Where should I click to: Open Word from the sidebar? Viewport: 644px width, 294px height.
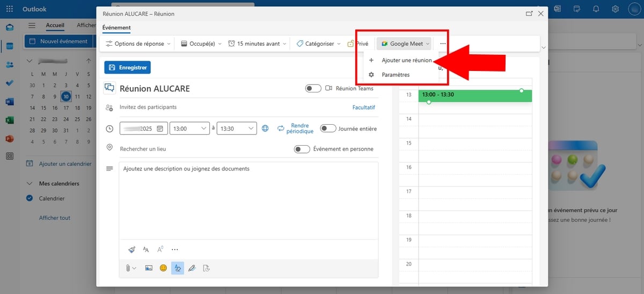[10, 102]
